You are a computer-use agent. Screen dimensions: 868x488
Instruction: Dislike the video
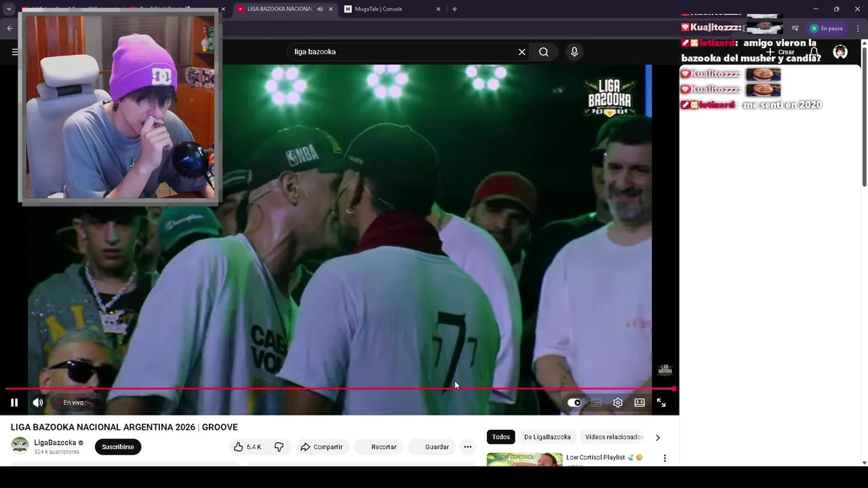click(x=279, y=447)
